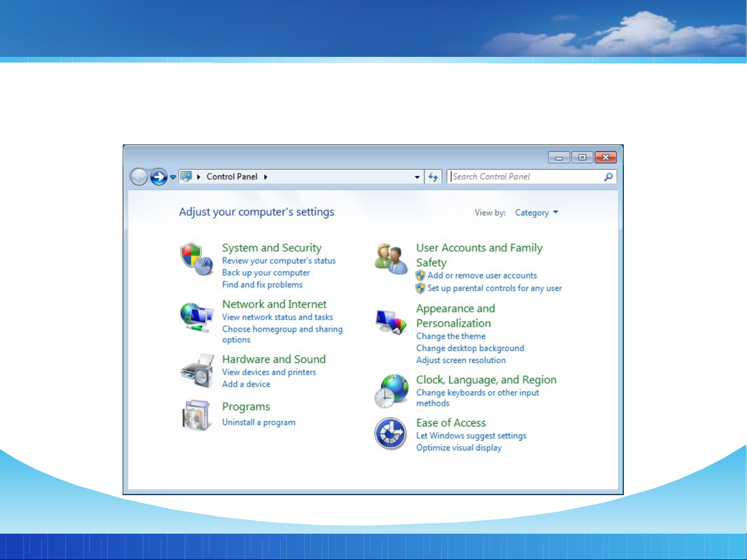Click View devices and printers

pos(269,372)
